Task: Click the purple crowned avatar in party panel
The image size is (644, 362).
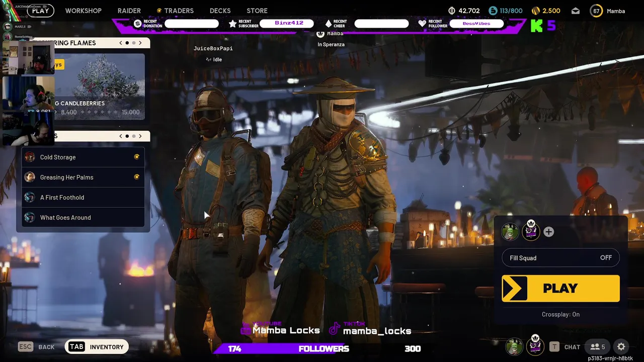Action: pos(530,231)
